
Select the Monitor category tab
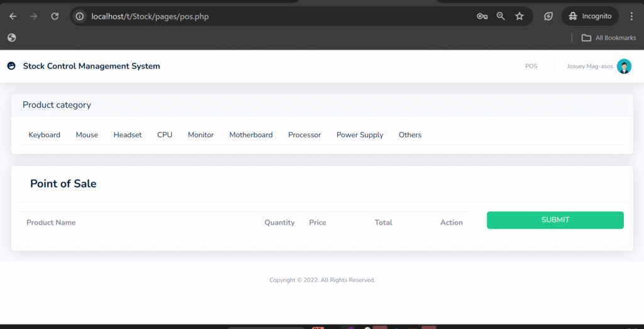[x=201, y=135]
